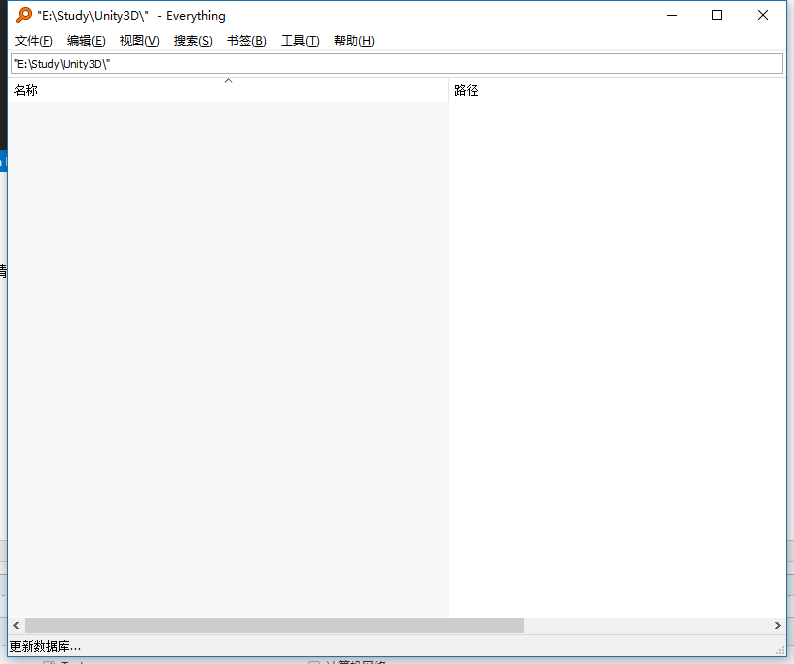This screenshot has height=664, width=794.
Task: Click the left arrow of horizontal scrollbar
Action: tap(16, 626)
